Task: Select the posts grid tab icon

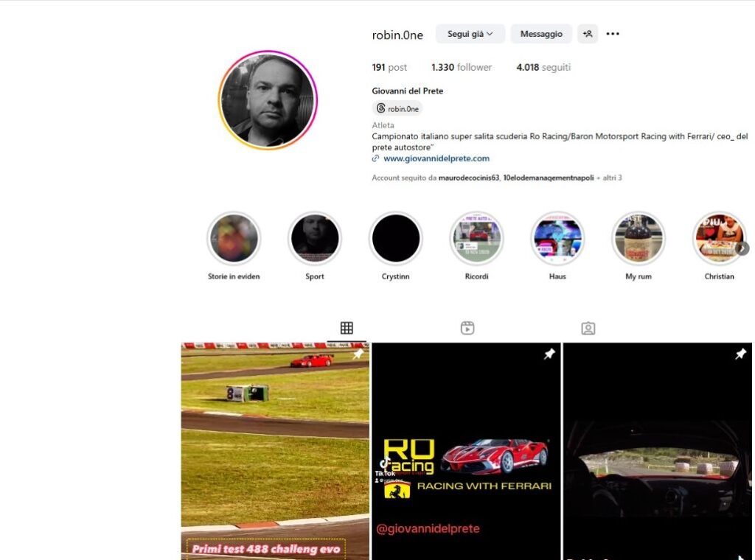Action: 347,328
